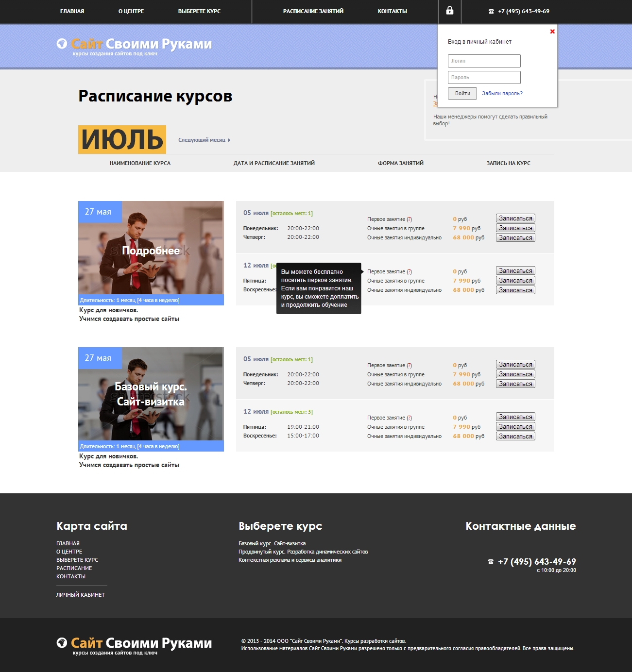Focus the Пароль input field
This screenshot has width=632, height=672.
[x=484, y=77]
